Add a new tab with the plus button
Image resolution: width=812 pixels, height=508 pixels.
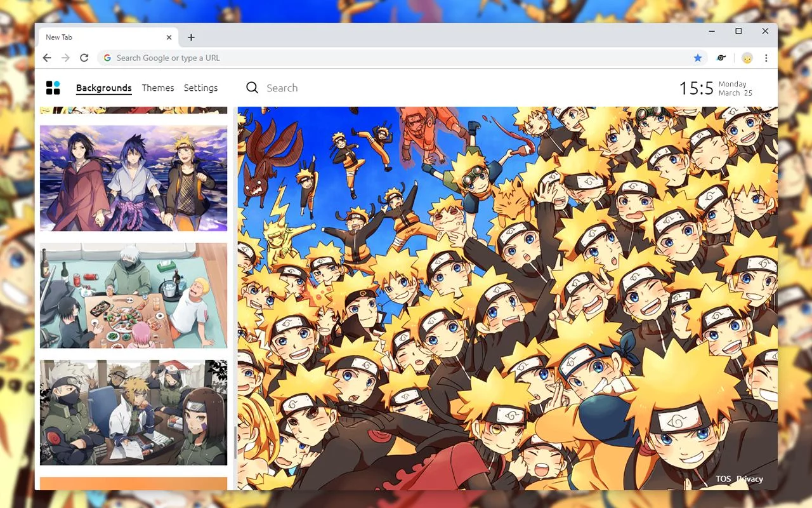191,37
